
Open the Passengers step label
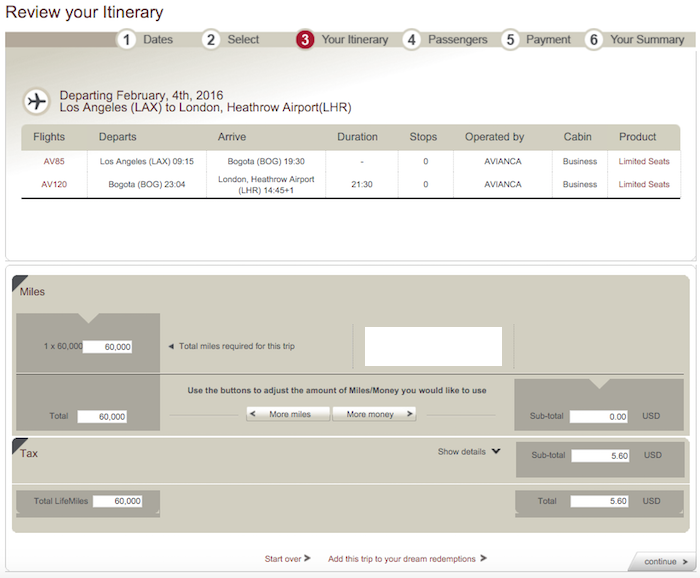pyautogui.click(x=458, y=39)
